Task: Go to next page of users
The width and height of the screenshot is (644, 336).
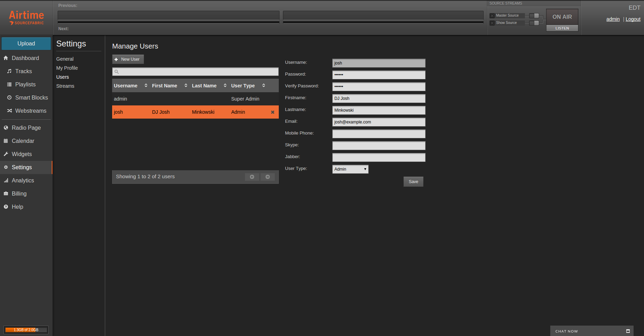Action: 267,177
